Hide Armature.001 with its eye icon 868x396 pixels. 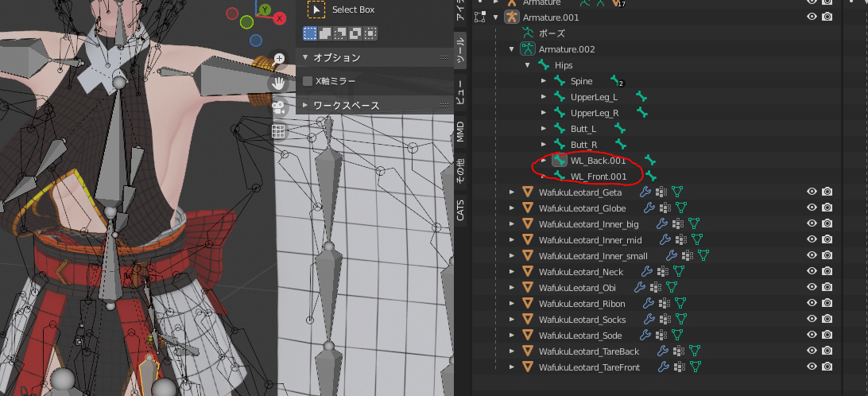point(812,17)
